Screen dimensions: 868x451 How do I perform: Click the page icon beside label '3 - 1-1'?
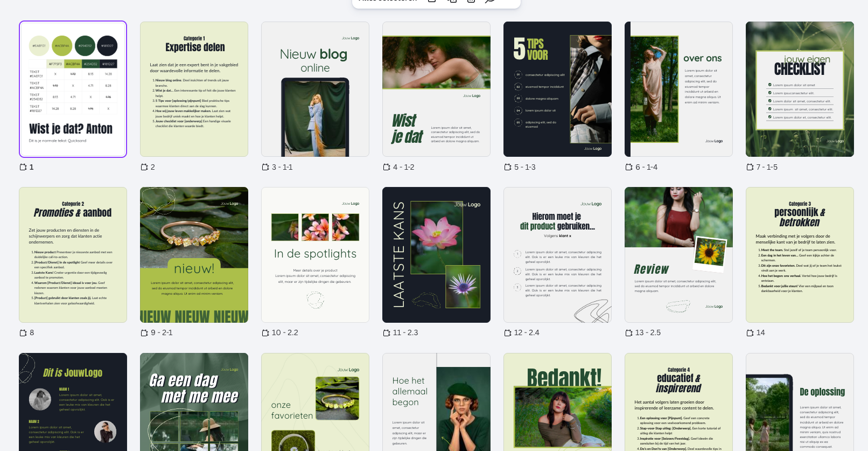point(265,167)
